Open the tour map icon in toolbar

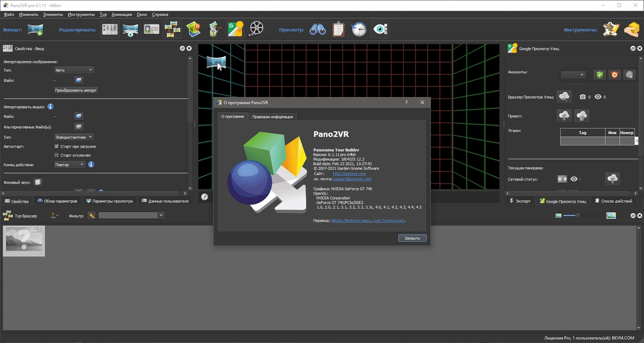[193, 29]
